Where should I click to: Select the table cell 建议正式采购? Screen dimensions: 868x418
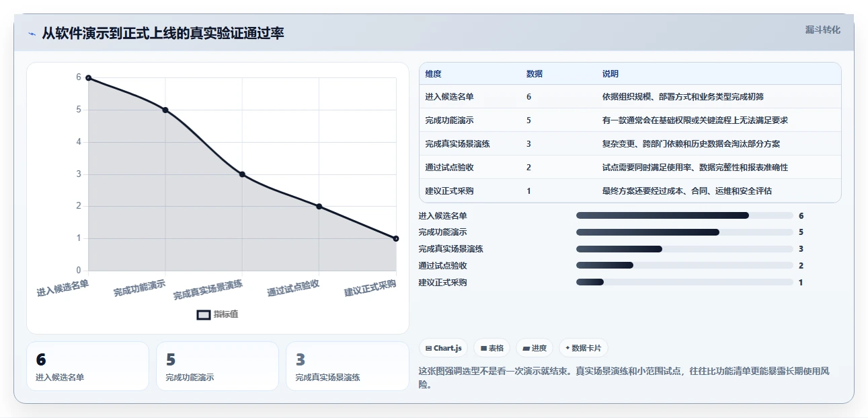(x=450, y=191)
